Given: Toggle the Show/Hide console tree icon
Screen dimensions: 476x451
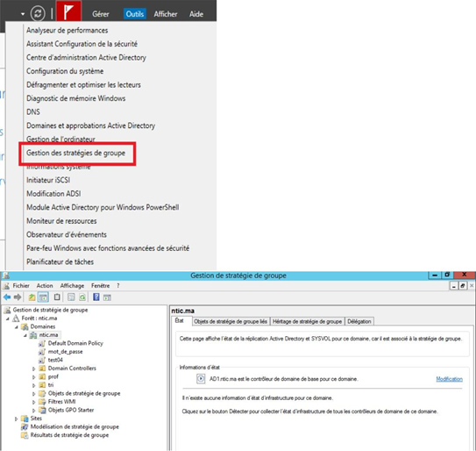Looking at the screenshot, I should click(x=43, y=297).
